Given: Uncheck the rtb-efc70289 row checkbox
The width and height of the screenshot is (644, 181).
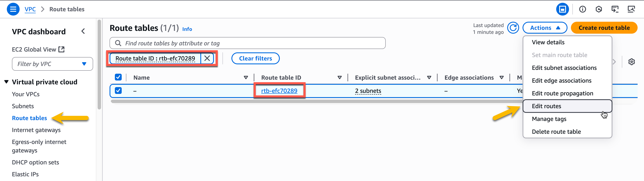Looking at the screenshot, I should click(118, 91).
